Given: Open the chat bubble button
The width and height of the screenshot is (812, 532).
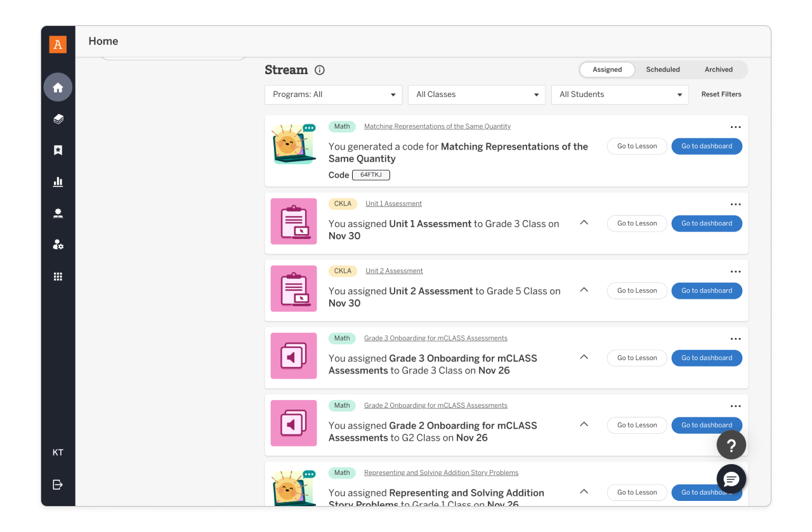Looking at the screenshot, I should pos(731,479).
